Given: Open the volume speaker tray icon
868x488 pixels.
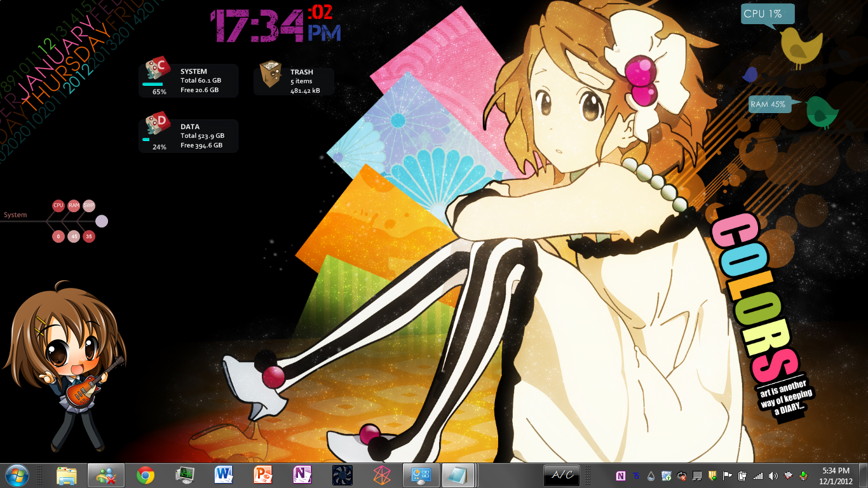Looking at the screenshot, I should pyautogui.click(x=773, y=476).
